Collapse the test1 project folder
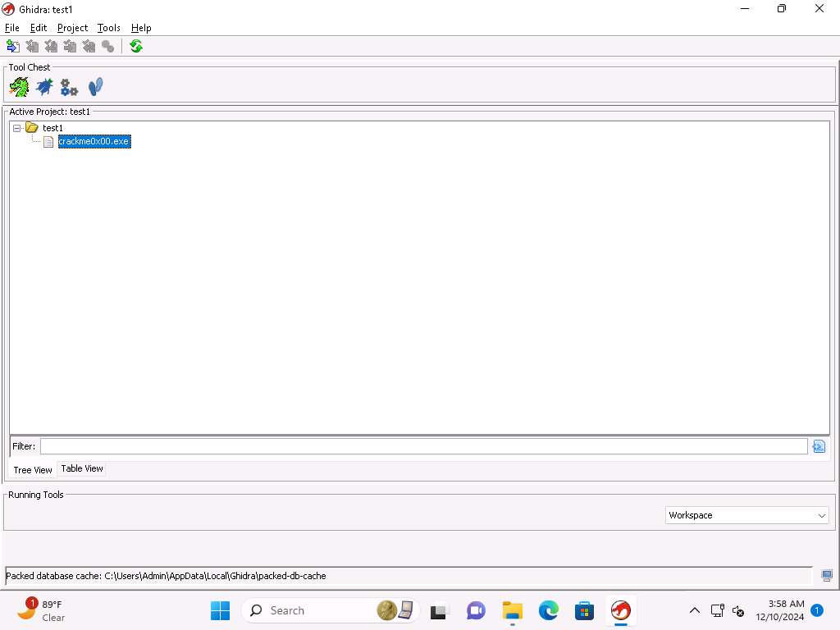Viewport: 840px width, 630px height. [x=17, y=128]
